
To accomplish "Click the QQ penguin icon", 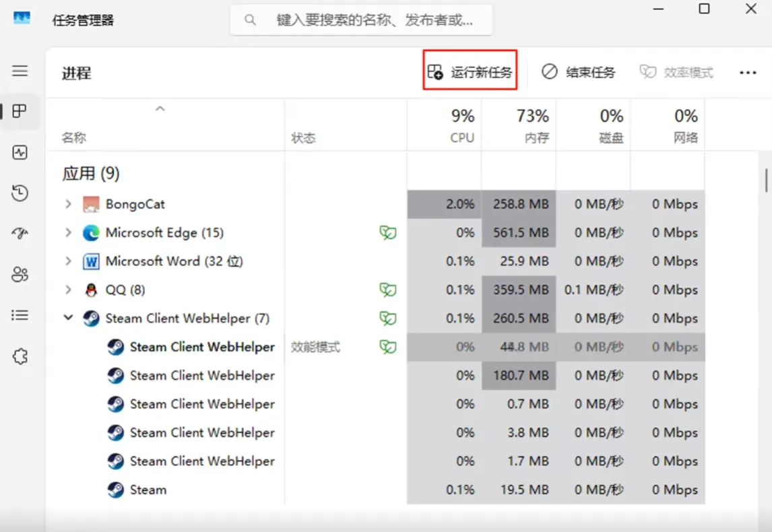I will pos(91,290).
